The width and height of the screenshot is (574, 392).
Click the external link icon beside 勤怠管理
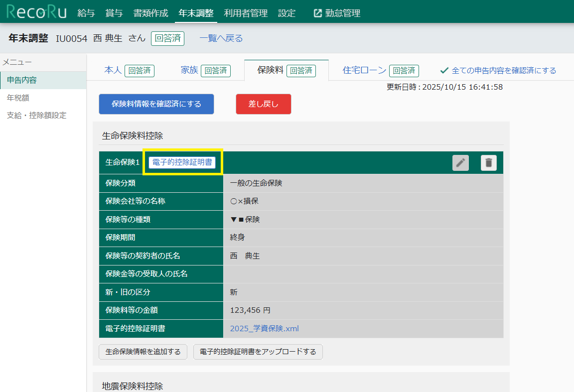[318, 13]
